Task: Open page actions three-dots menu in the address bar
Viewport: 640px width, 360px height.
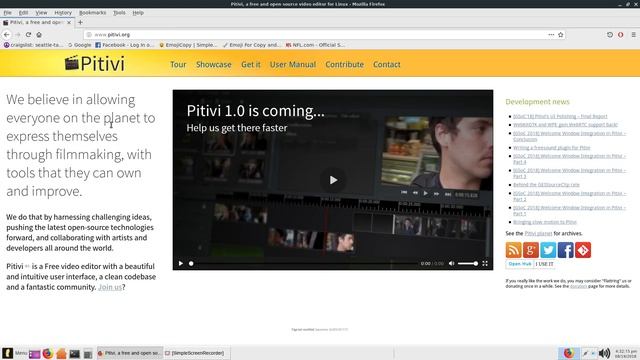Action: [551, 35]
